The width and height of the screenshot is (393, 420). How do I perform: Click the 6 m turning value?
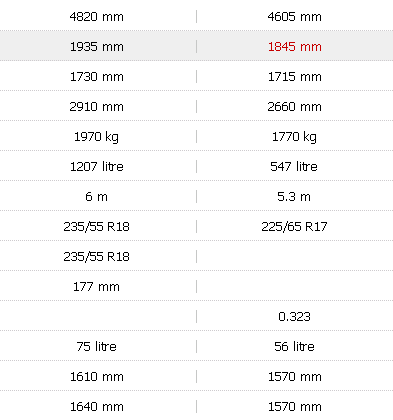click(x=96, y=197)
